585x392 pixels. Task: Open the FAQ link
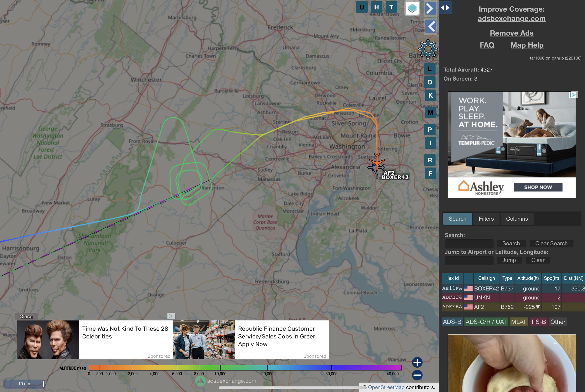(x=487, y=45)
